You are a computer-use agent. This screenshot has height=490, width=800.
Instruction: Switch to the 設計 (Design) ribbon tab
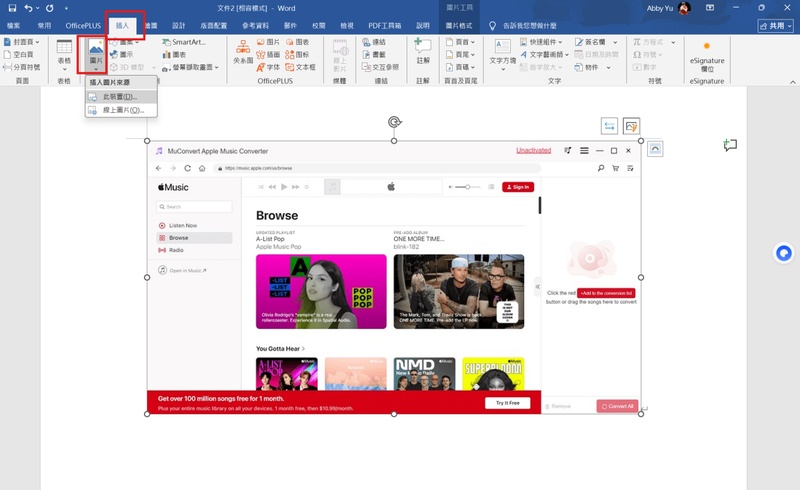click(179, 26)
